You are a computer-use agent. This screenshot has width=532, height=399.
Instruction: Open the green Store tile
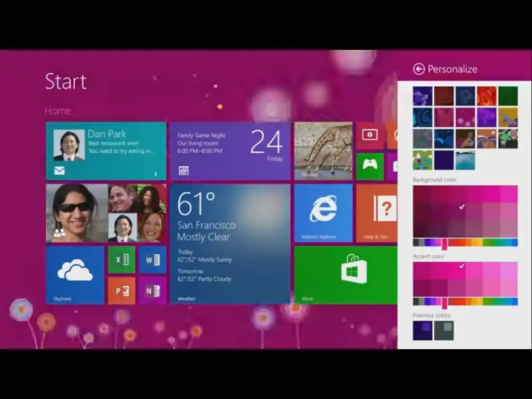click(346, 275)
